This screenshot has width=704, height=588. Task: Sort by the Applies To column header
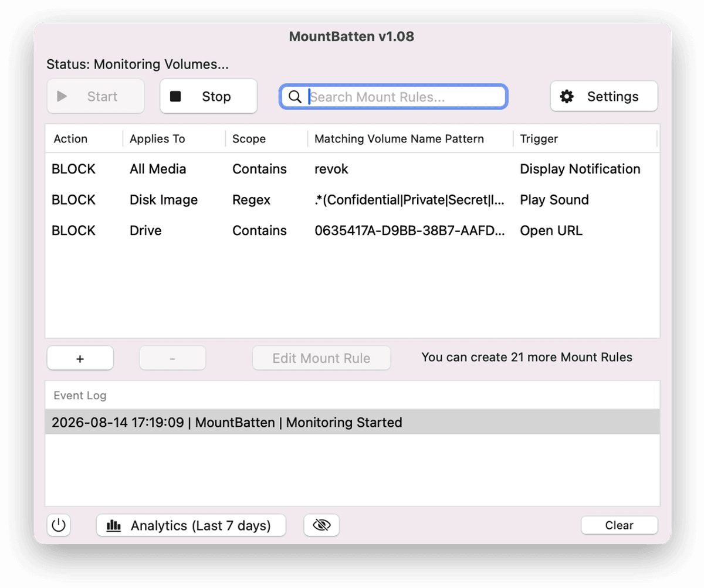click(x=157, y=139)
